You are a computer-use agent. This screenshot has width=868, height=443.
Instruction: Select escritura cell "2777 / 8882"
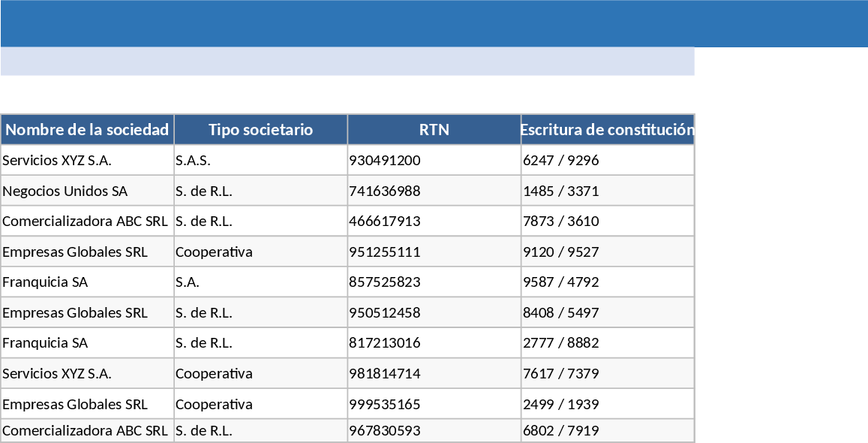pyautogui.click(x=608, y=343)
